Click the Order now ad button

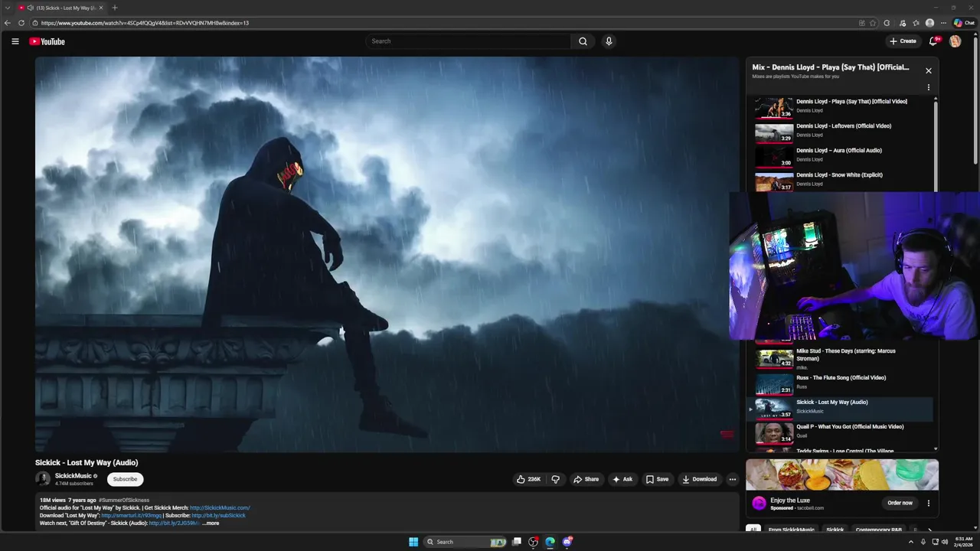[900, 503]
